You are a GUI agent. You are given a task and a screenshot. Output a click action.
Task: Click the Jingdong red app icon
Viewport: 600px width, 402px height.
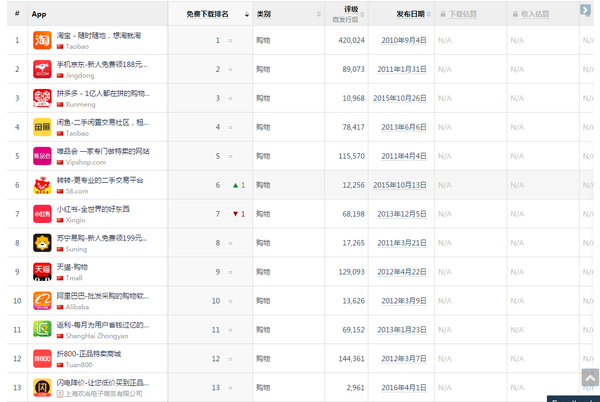[x=42, y=69]
